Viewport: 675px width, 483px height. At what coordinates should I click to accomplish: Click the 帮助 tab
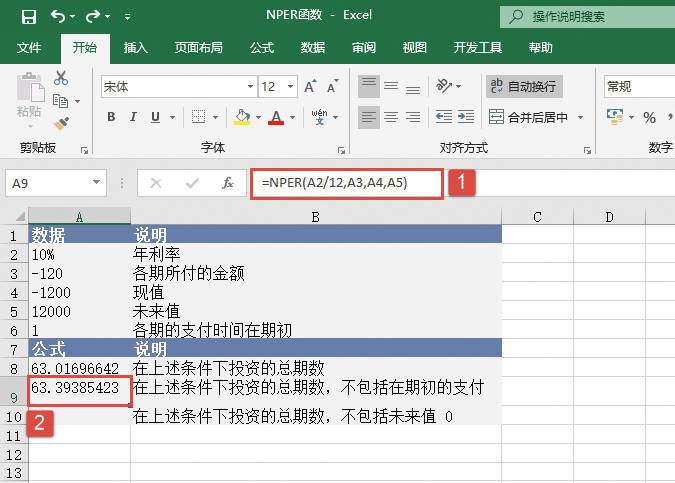pos(541,48)
